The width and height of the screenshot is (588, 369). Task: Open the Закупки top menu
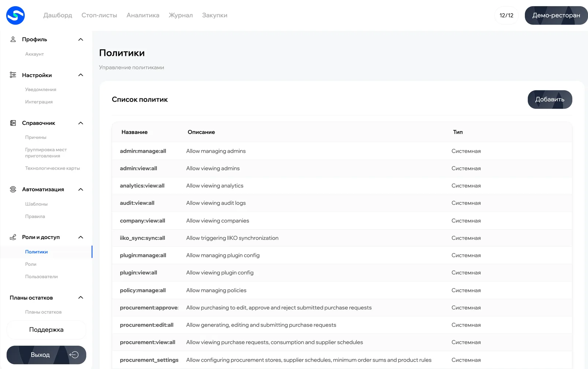click(215, 15)
